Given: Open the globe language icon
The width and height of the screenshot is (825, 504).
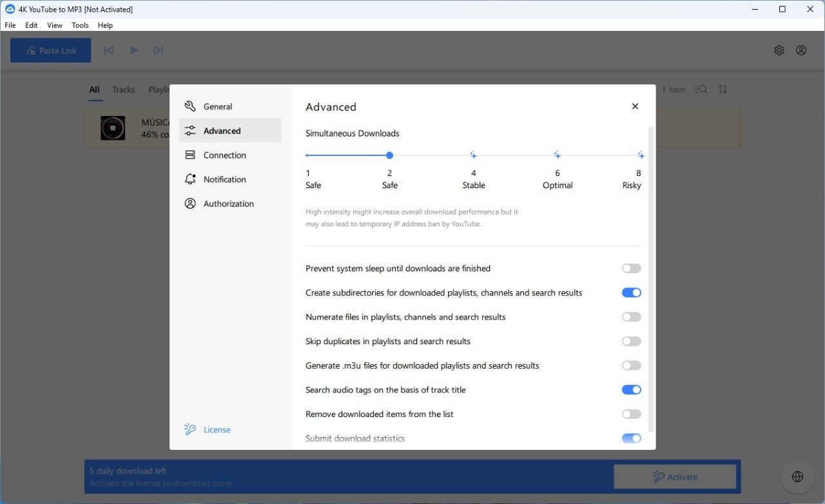Looking at the screenshot, I should 797,477.
